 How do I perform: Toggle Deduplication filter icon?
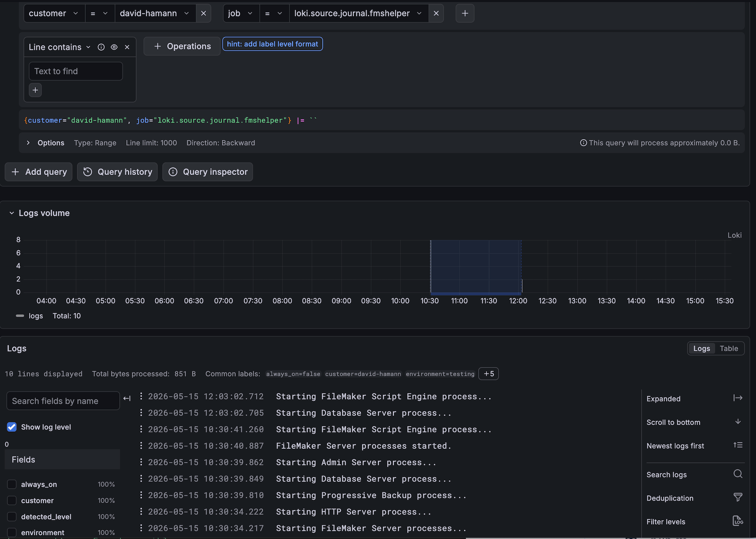coord(738,497)
